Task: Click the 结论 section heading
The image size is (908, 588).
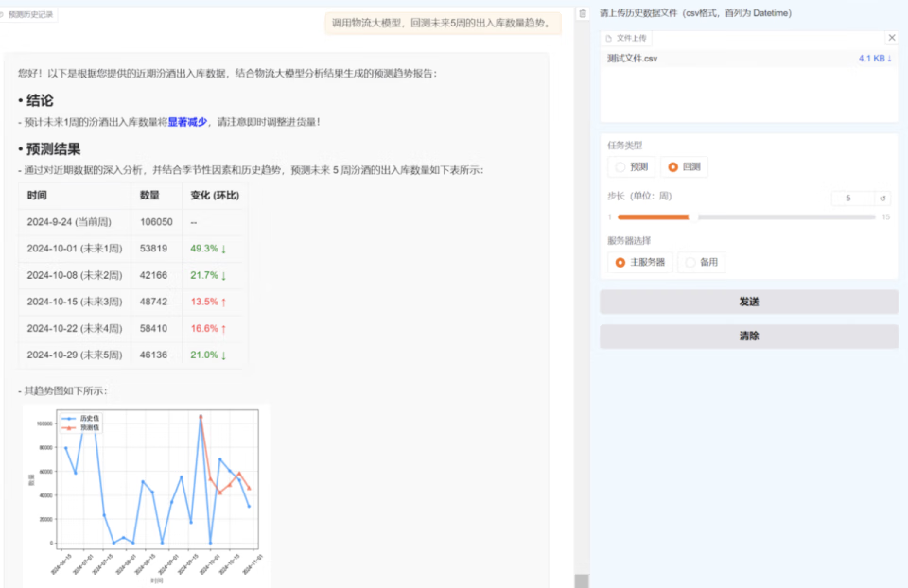Action: [40, 101]
